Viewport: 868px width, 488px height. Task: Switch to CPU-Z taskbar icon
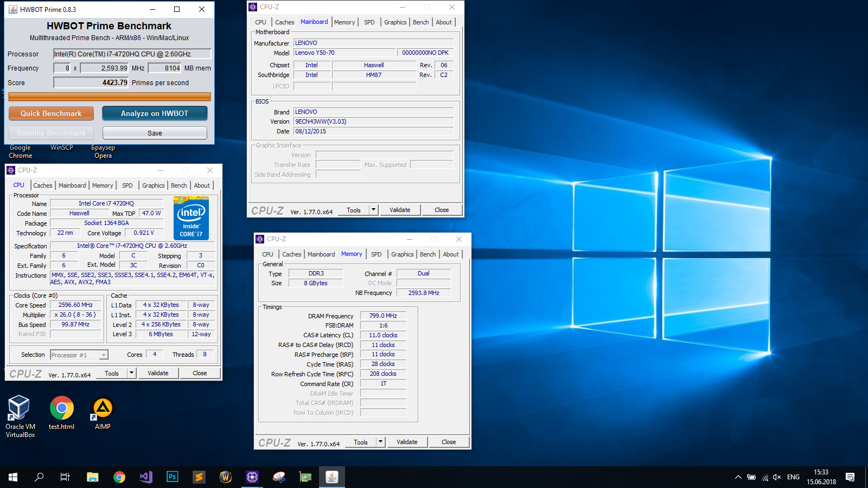click(252, 477)
